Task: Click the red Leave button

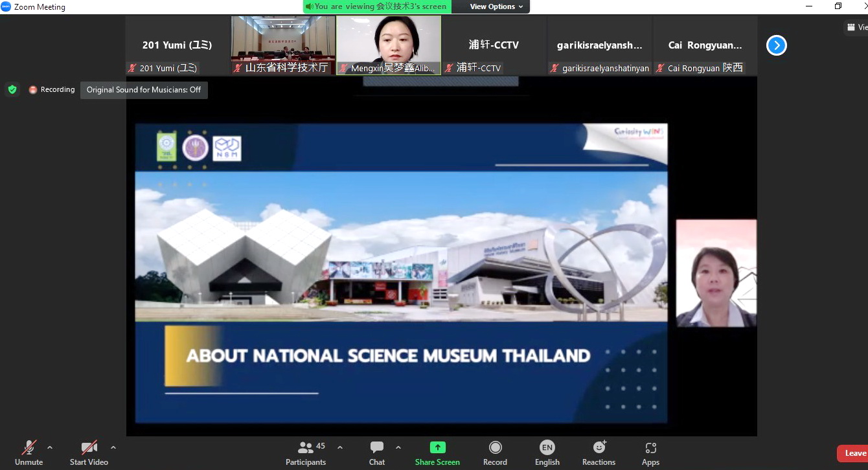Action: click(x=854, y=453)
